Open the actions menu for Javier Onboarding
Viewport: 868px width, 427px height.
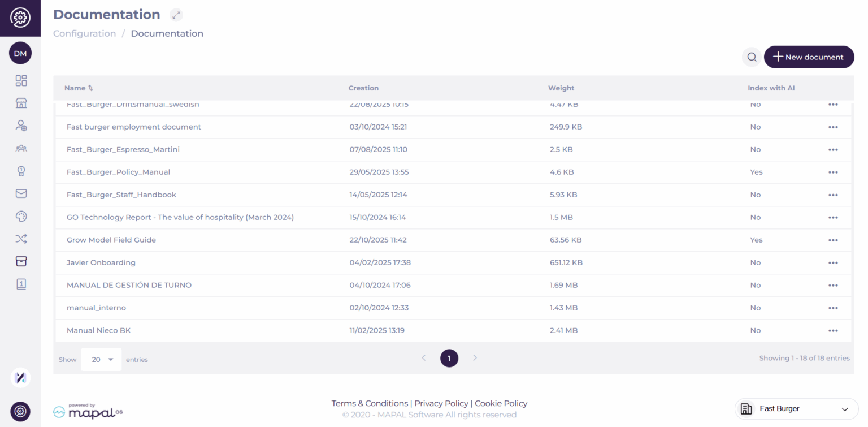tap(833, 262)
